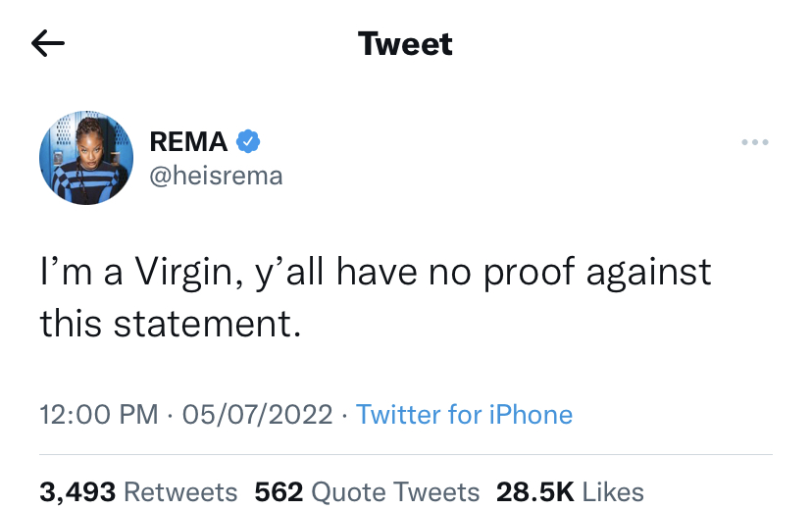Tap the Tweet header title

(x=405, y=44)
